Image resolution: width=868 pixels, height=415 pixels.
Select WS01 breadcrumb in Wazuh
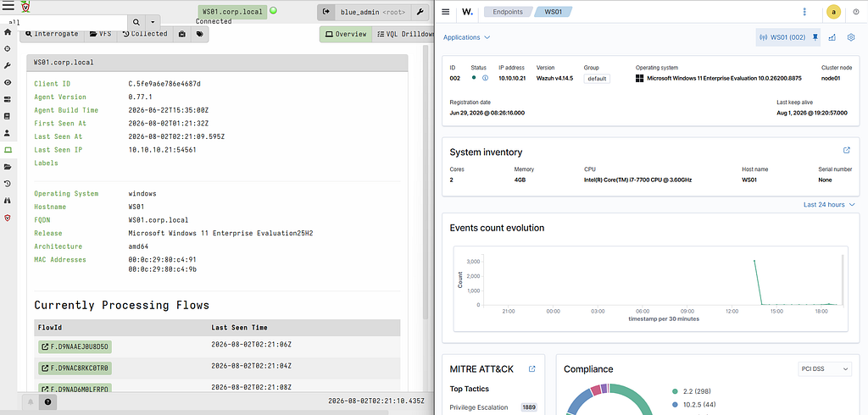point(553,12)
